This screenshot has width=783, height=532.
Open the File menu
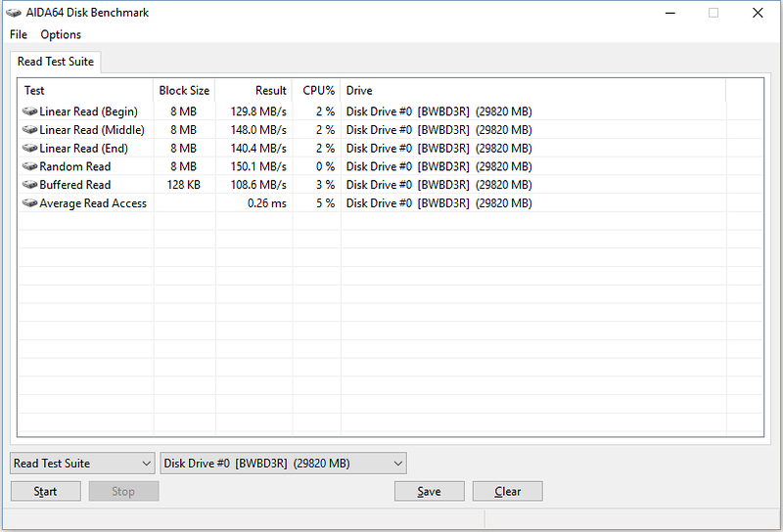pos(19,34)
